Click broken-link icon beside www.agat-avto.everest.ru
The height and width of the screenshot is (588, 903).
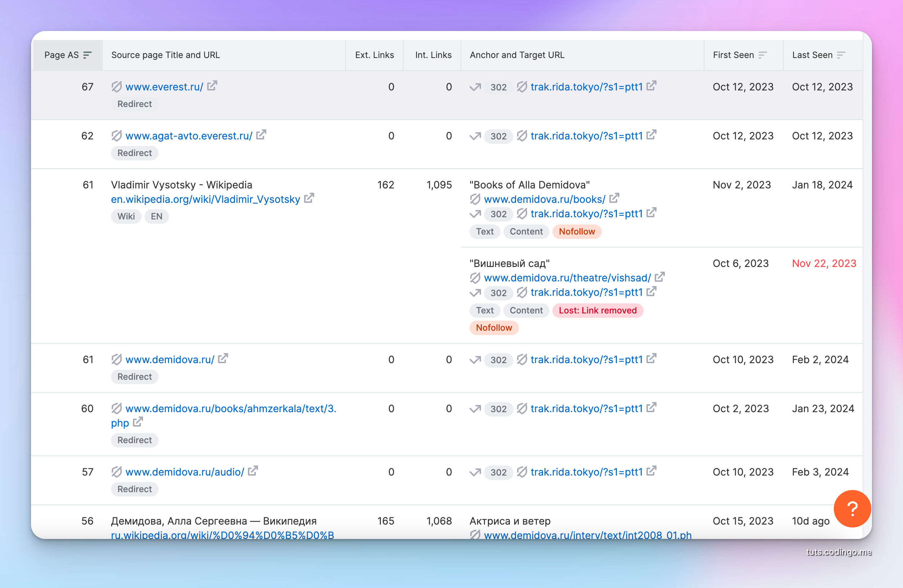[x=116, y=136]
